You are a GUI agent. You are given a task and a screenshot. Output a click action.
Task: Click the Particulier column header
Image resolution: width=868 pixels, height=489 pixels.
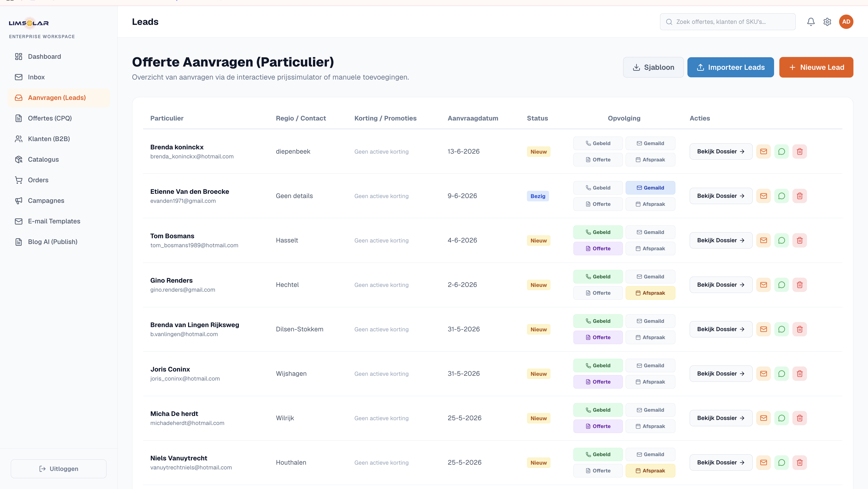coord(167,118)
